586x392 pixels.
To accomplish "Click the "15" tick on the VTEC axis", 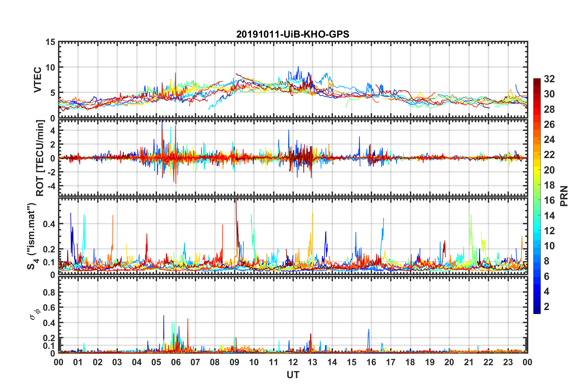I will [50, 42].
